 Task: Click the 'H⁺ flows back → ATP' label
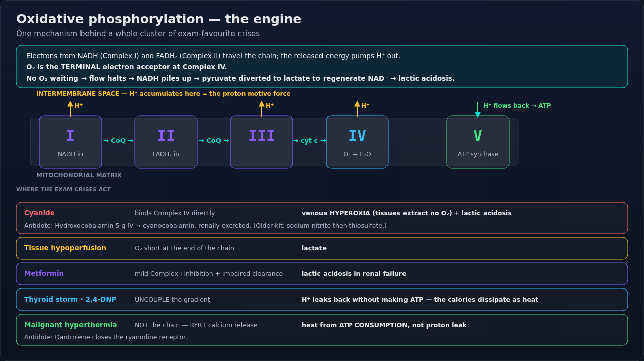[517, 106]
